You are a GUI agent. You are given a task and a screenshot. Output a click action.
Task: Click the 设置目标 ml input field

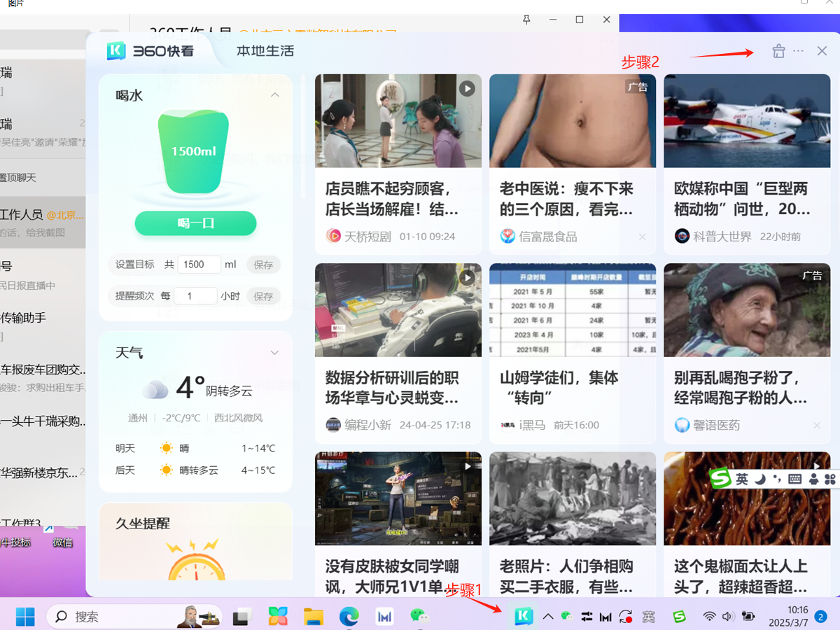click(199, 265)
